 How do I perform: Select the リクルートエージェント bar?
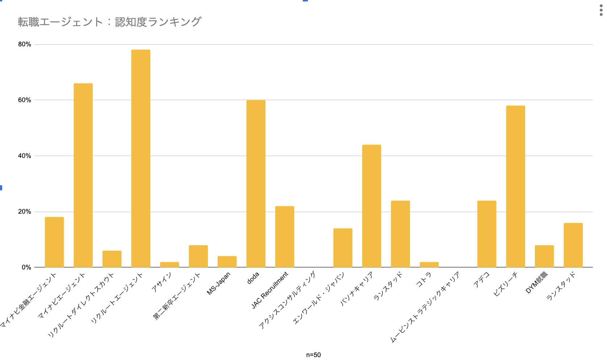coord(141,158)
